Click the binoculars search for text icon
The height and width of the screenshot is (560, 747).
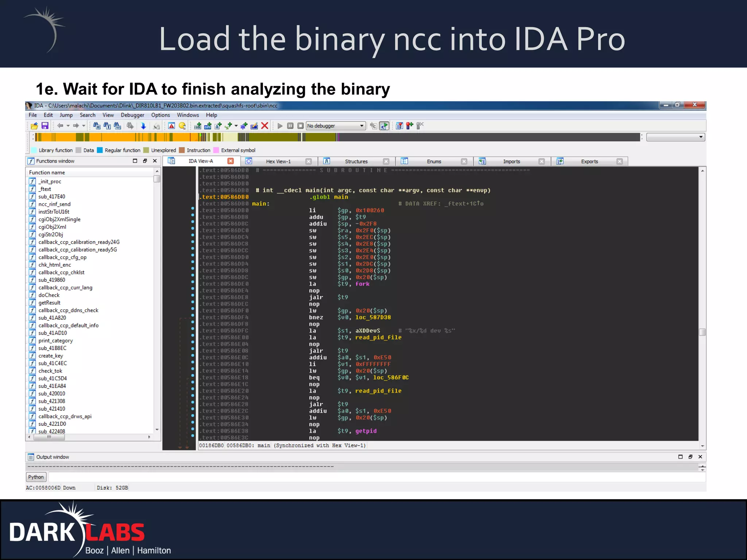[107, 126]
